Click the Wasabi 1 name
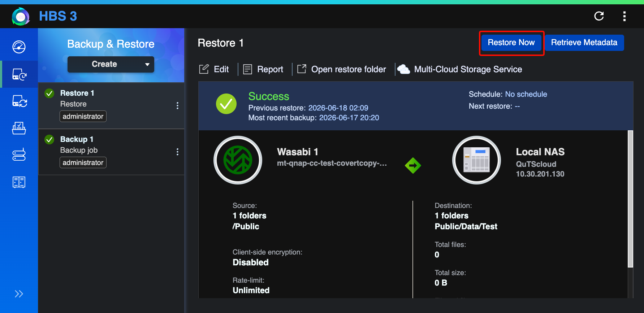The image size is (644, 313). pyautogui.click(x=297, y=152)
